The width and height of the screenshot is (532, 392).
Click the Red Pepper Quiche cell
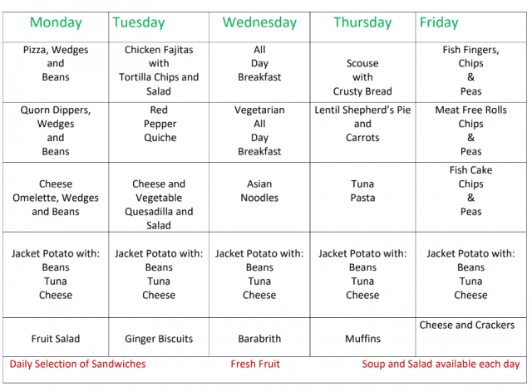pyautogui.click(x=159, y=124)
